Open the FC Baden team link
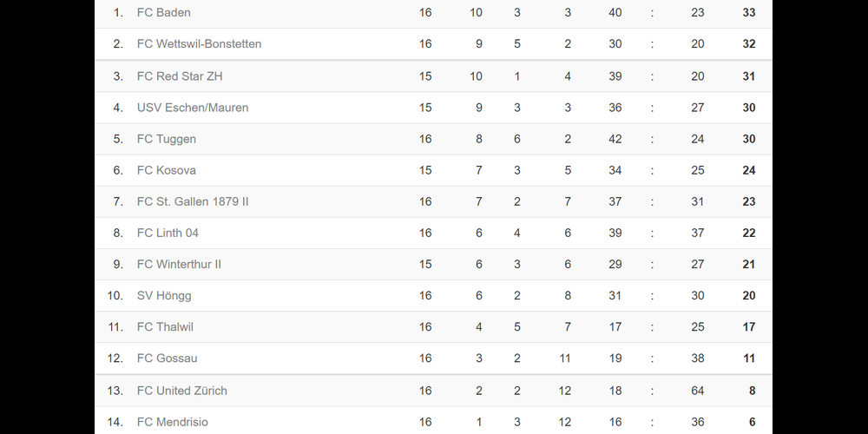Viewport: 868px width, 434px height. [164, 13]
